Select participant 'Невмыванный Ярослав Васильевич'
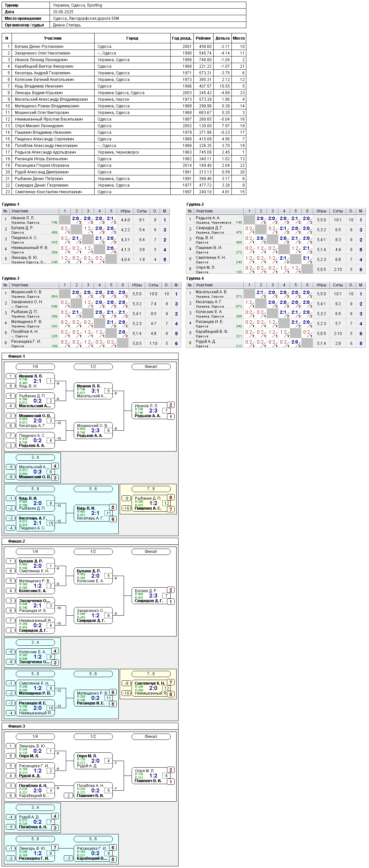The height and width of the screenshot is (868, 369). point(49,119)
